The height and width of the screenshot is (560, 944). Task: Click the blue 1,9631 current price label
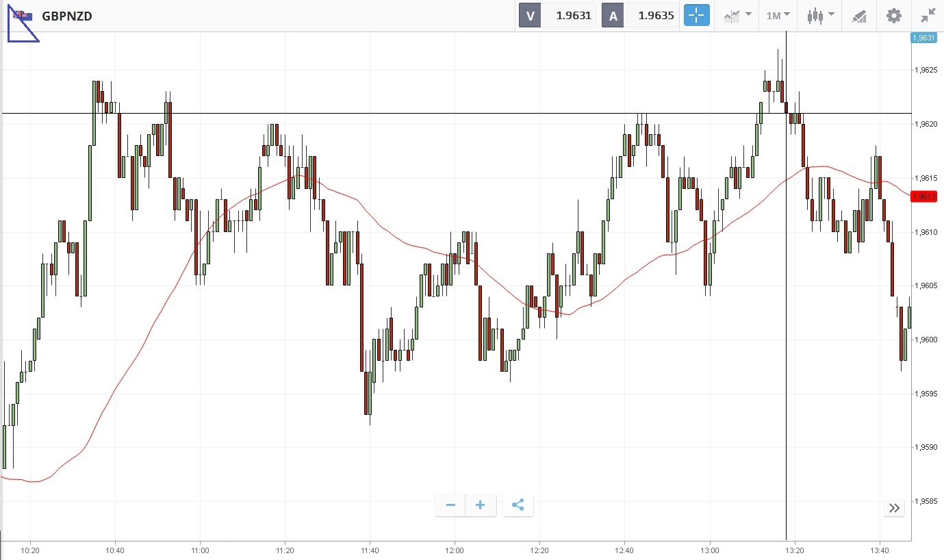[x=923, y=38]
